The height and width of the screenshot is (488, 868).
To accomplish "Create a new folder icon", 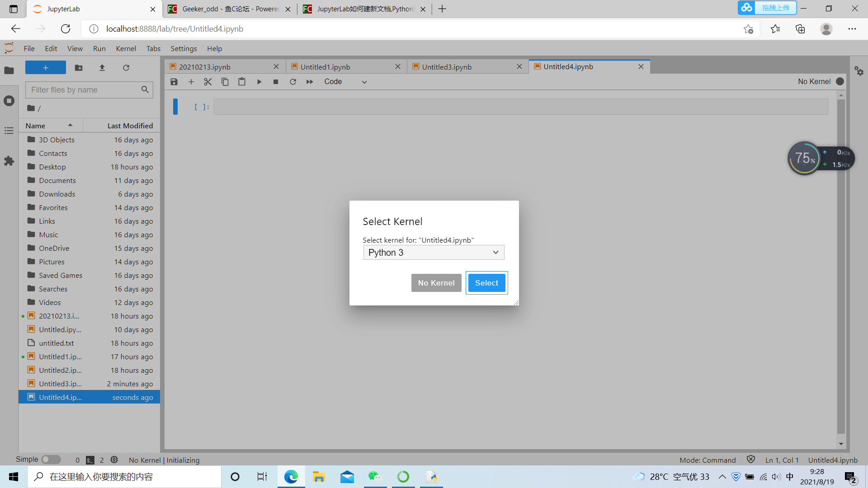I will click(x=79, y=67).
